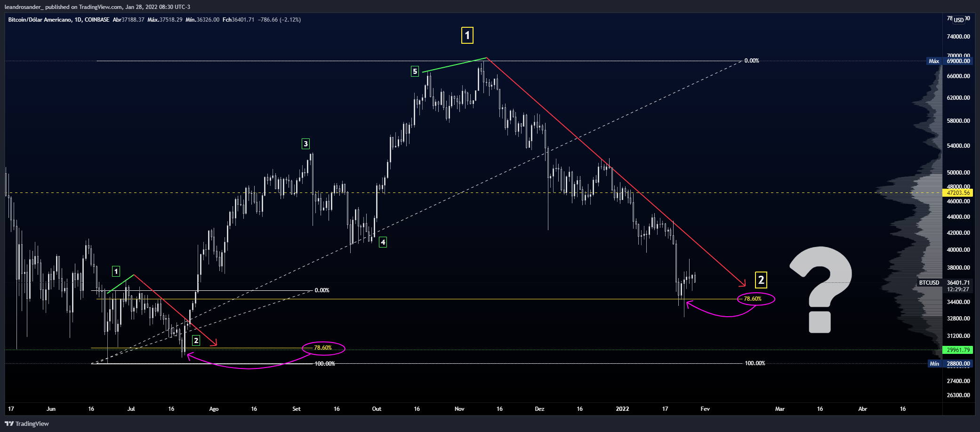Click the 40000.00 price axis tick

tap(958, 250)
